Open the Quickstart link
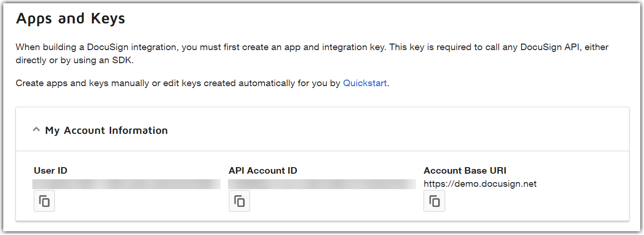The width and height of the screenshot is (644, 235). [x=365, y=83]
